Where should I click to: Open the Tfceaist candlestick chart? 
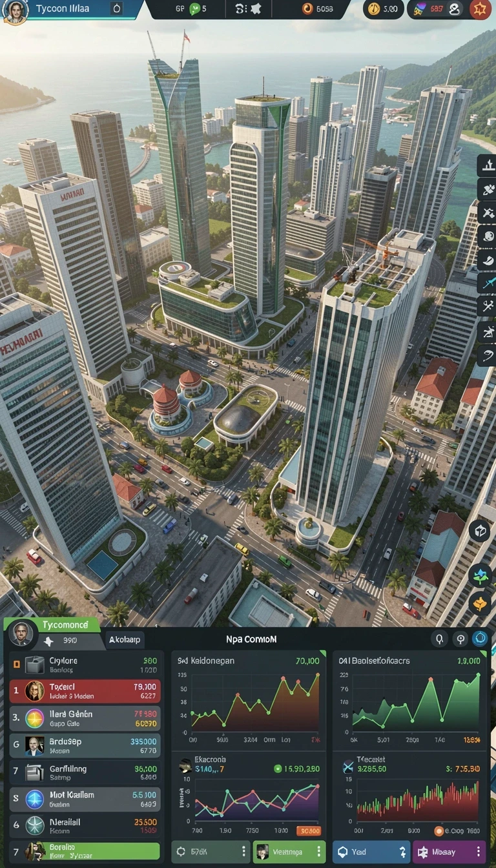410,795
